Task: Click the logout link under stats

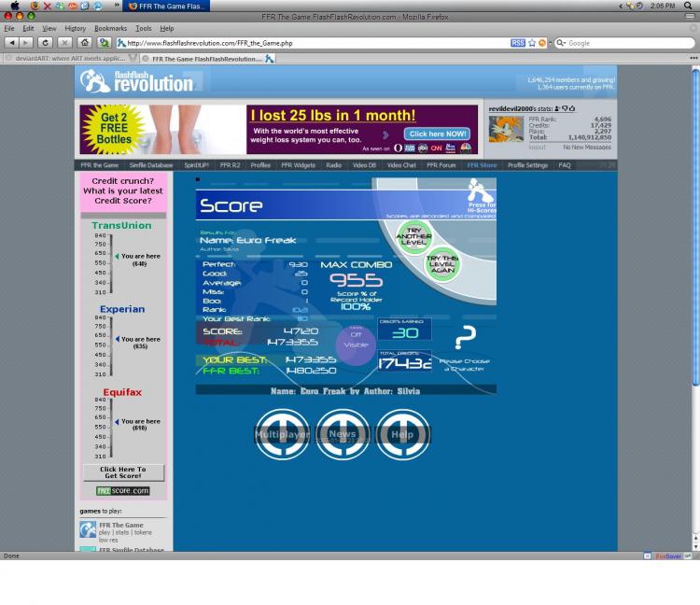Action: 537,147
